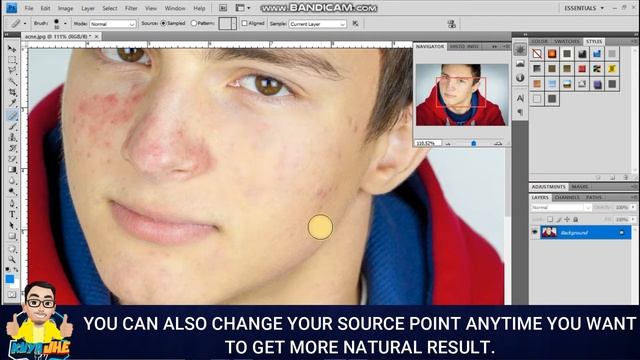Click the Launch Bridge icon in top bar
Image resolution: width=640 pixels, height=360 pixels.
coord(223,8)
